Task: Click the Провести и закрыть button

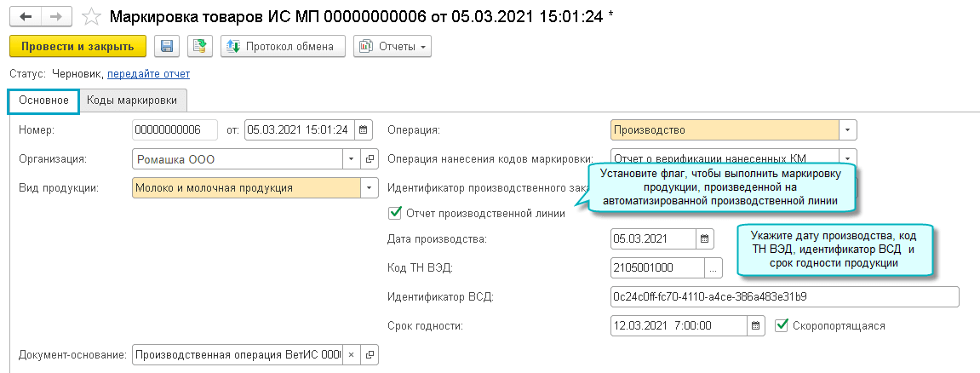Action: (x=77, y=47)
